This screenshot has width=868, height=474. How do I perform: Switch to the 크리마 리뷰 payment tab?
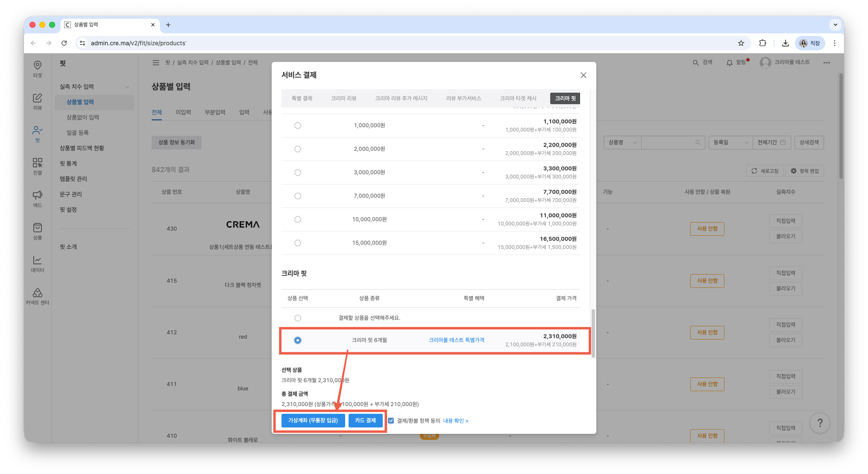(343, 98)
